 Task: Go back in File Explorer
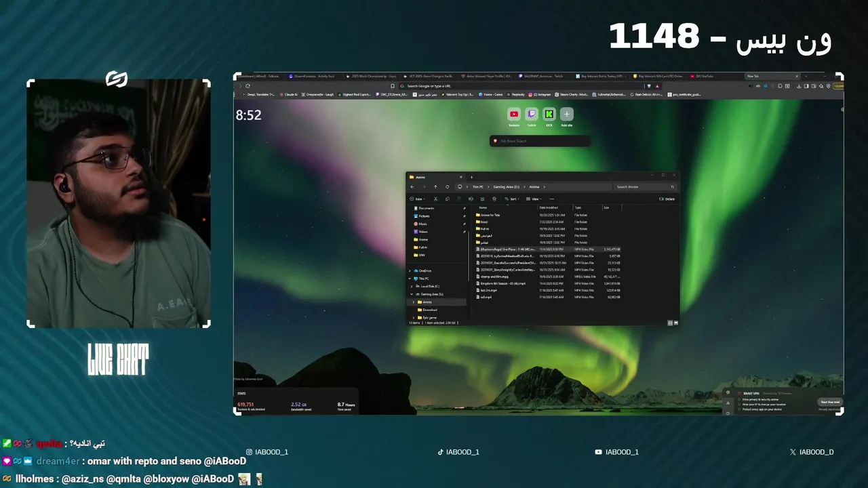pyautogui.click(x=412, y=186)
